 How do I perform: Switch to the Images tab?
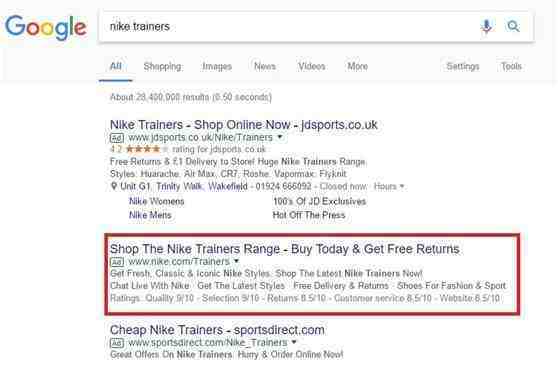(217, 67)
